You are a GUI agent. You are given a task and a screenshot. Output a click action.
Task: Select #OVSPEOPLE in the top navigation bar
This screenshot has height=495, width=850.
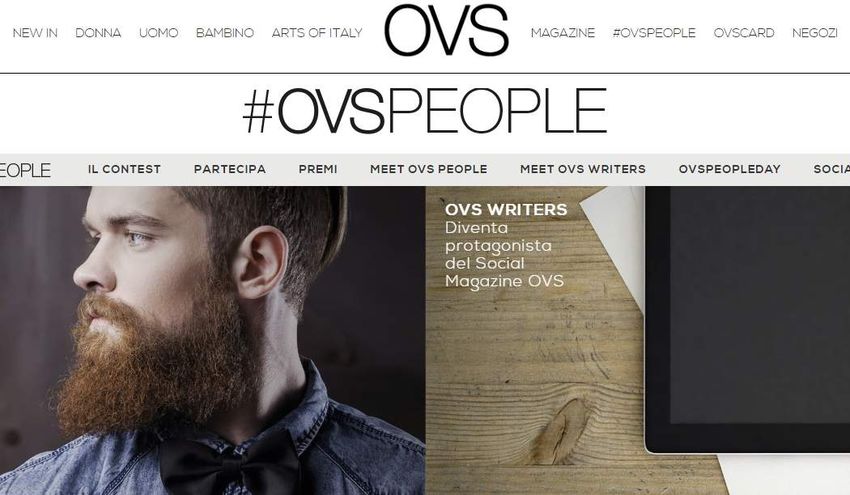[x=654, y=33]
